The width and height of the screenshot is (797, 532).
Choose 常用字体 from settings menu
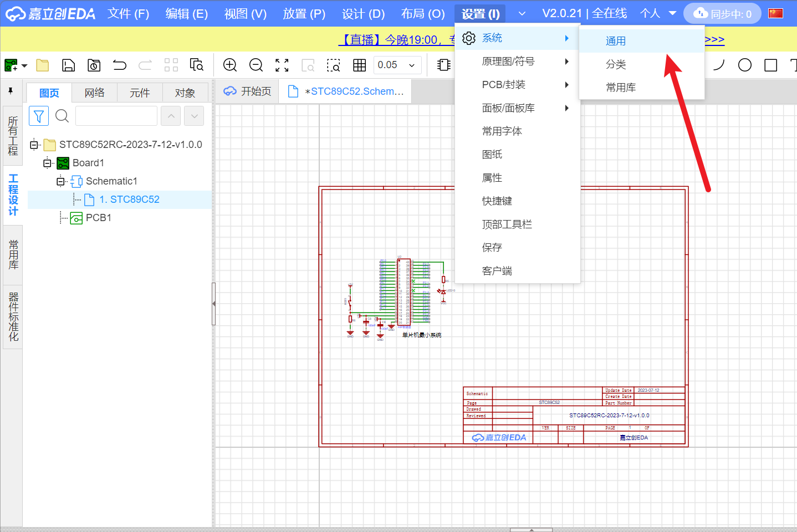517,131
